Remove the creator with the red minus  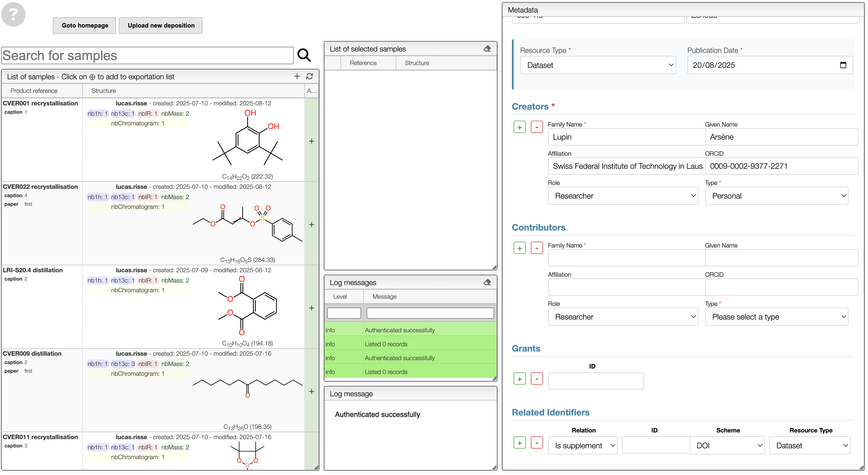click(537, 127)
